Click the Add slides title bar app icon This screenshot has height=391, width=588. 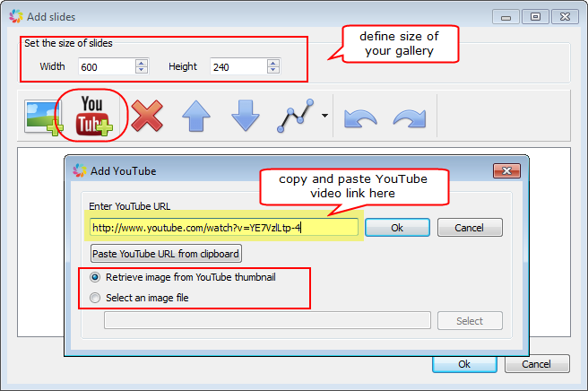pyautogui.click(x=16, y=16)
